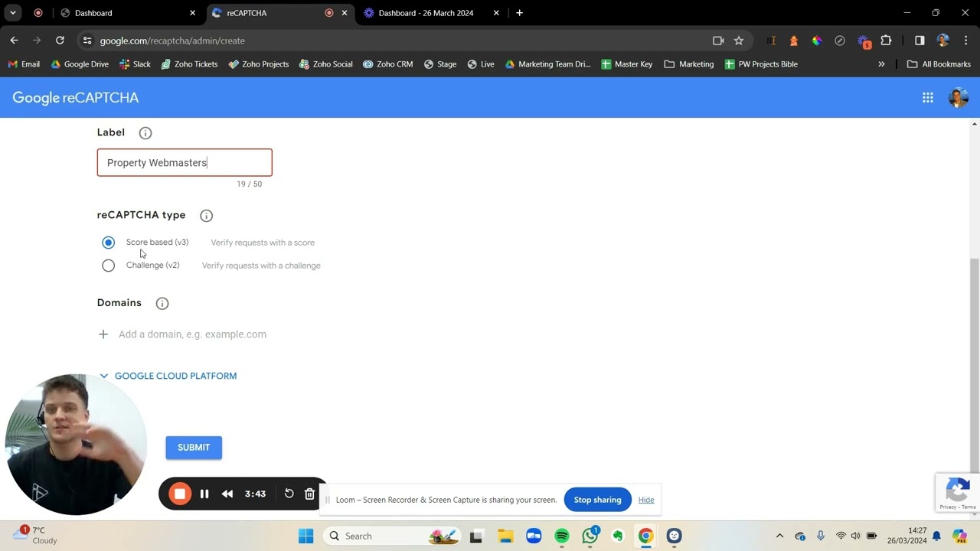Screen dimensions: 980x551
Task: Go back in the browser
Action: click(14, 41)
